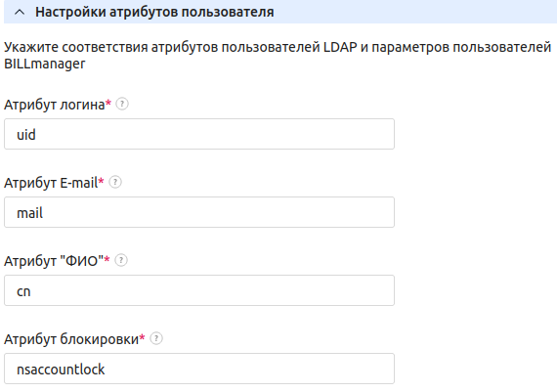Click the 'Атрибут "ФИО"' label text

click(x=54, y=261)
